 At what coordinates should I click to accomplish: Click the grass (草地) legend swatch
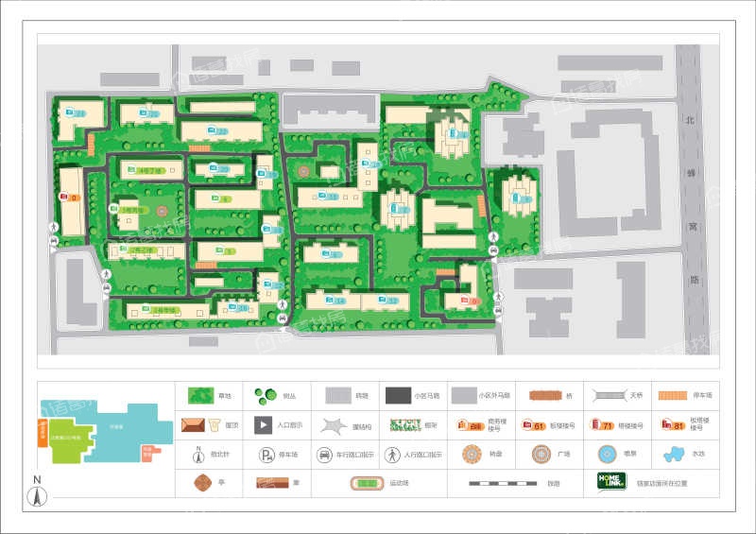coord(200,396)
